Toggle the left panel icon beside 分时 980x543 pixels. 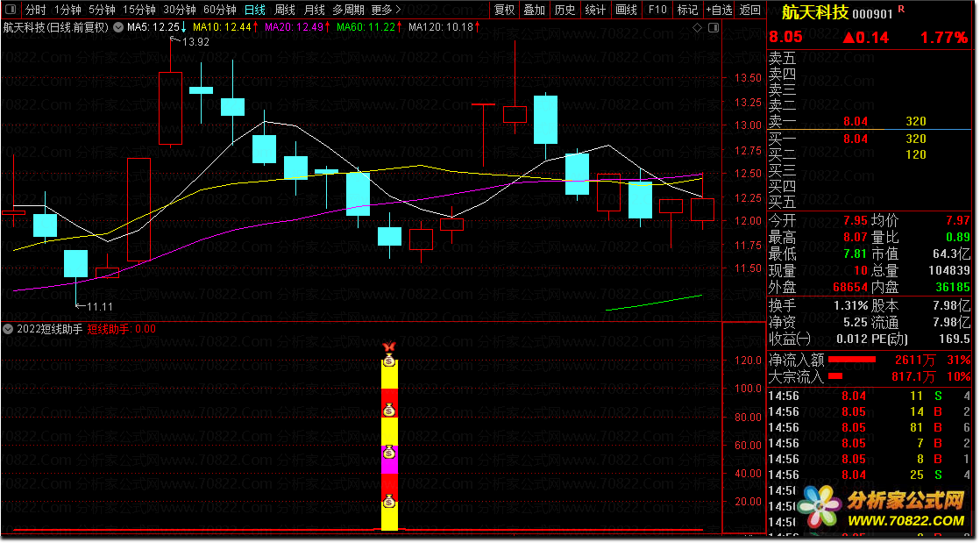point(11,10)
